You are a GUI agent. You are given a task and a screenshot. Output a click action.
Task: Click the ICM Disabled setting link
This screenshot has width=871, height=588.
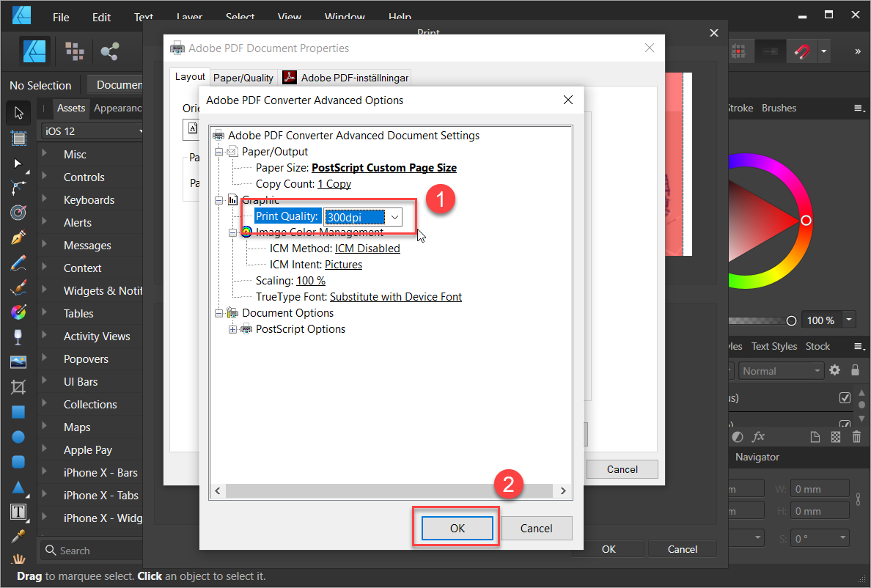[x=367, y=249]
